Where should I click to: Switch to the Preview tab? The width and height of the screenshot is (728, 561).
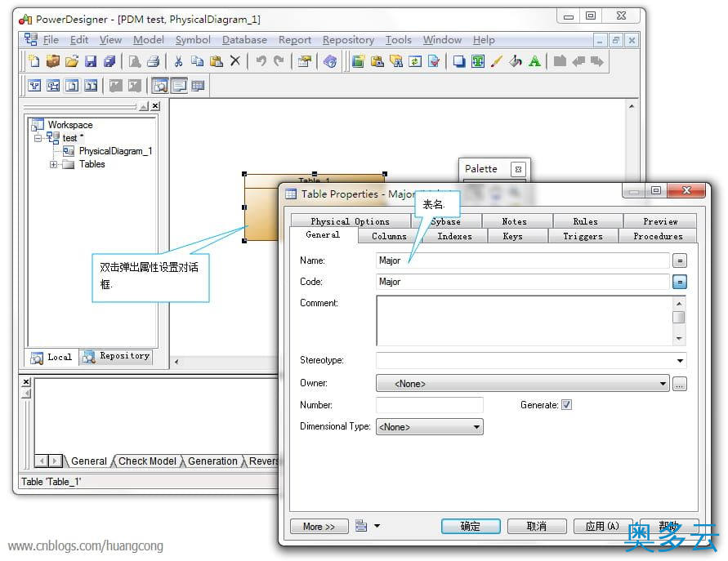click(660, 221)
